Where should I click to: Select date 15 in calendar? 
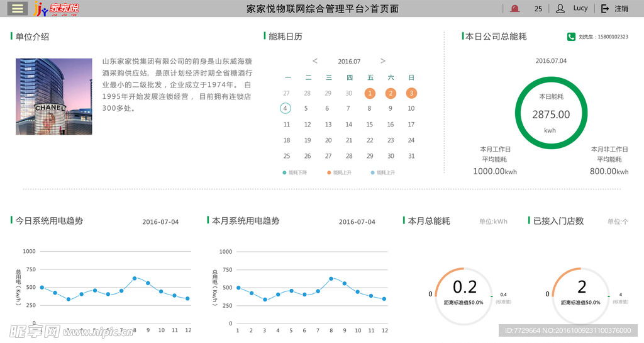pyautogui.click(x=370, y=125)
